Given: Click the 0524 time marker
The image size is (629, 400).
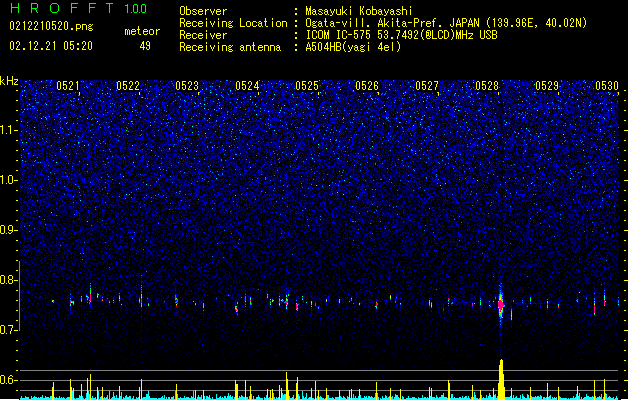Looking at the screenshot, I should pyautogui.click(x=248, y=86).
